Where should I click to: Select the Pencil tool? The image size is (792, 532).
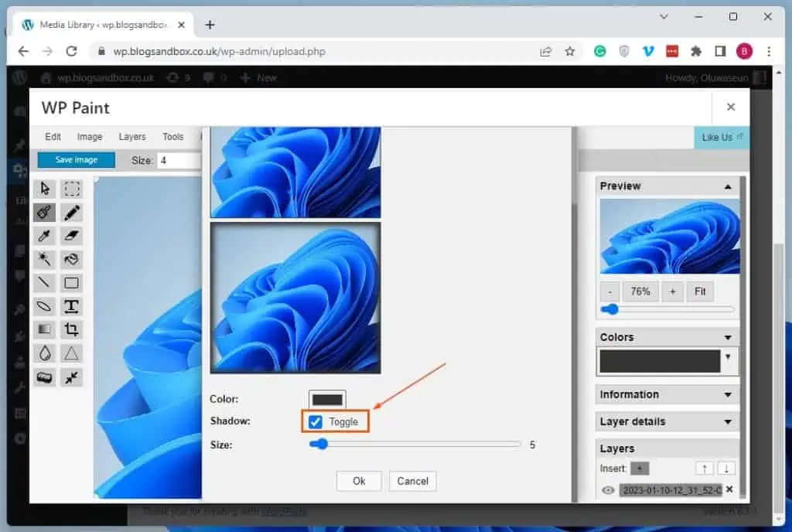point(71,213)
